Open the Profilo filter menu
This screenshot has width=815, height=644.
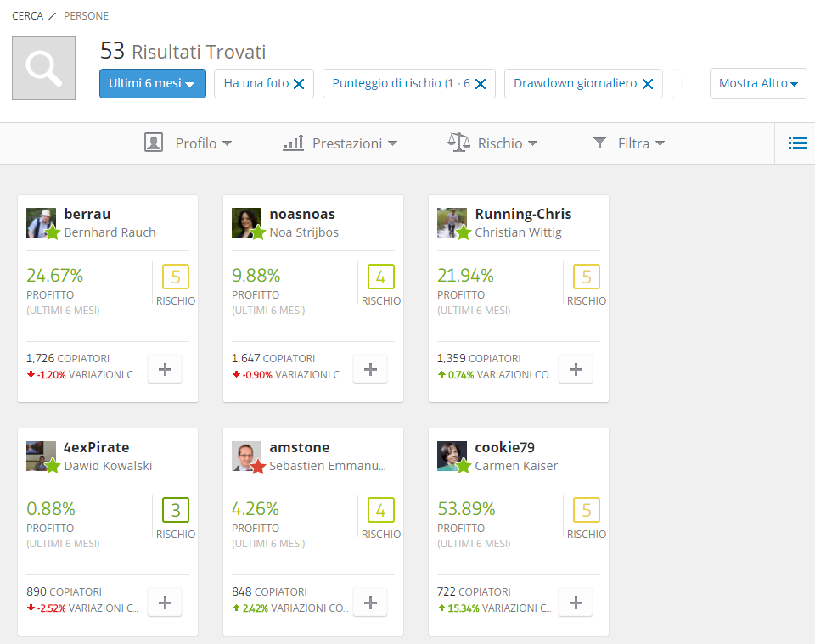tap(188, 143)
